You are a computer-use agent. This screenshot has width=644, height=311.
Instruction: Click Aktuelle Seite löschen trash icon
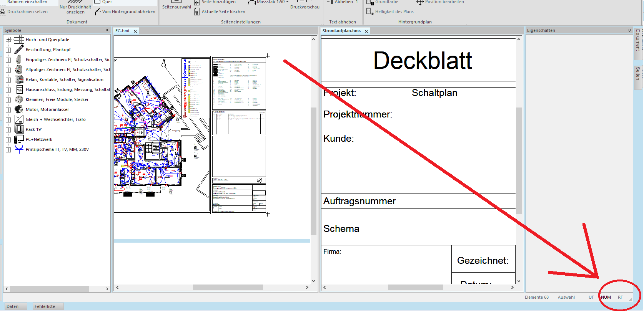click(x=197, y=12)
